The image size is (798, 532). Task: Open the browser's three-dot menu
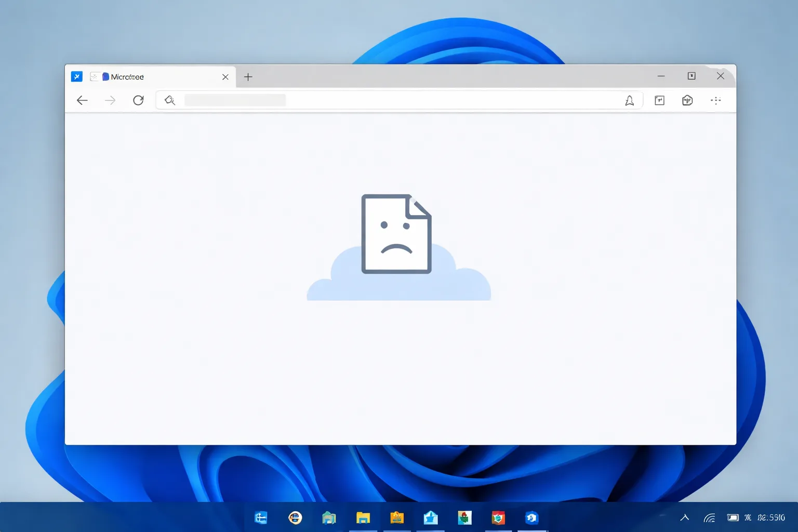tap(716, 100)
